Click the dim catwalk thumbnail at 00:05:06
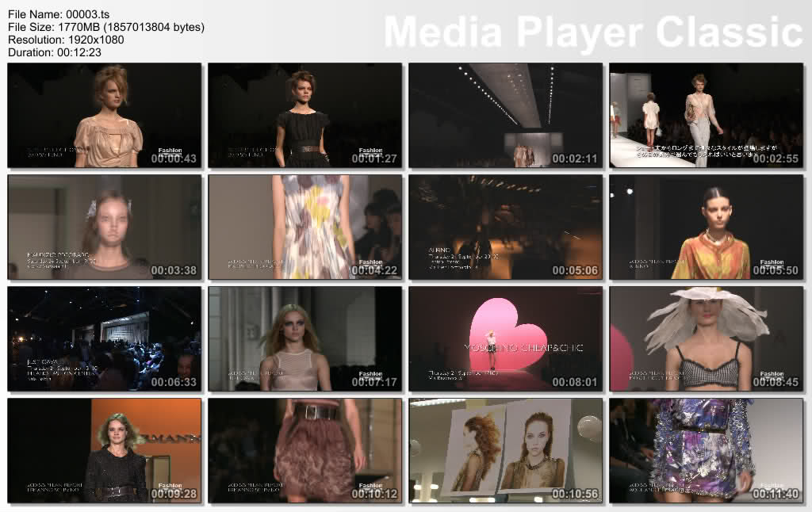This screenshot has width=812, height=512. [506, 227]
